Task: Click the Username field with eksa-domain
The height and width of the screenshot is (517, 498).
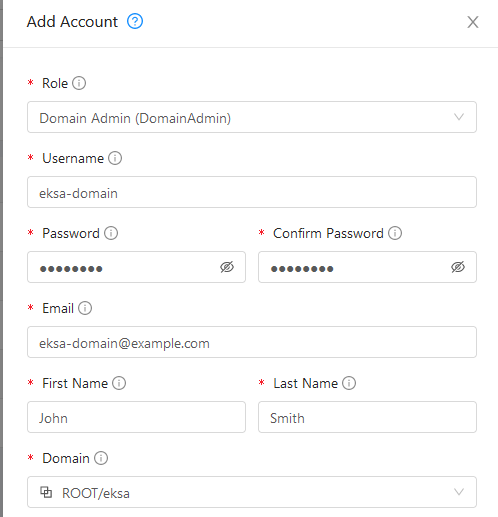Action: pyautogui.click(x=252, y=192)
